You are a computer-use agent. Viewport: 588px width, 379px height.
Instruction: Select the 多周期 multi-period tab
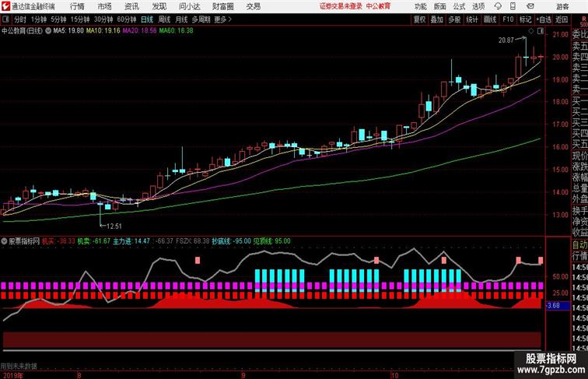tap(201, 19)
